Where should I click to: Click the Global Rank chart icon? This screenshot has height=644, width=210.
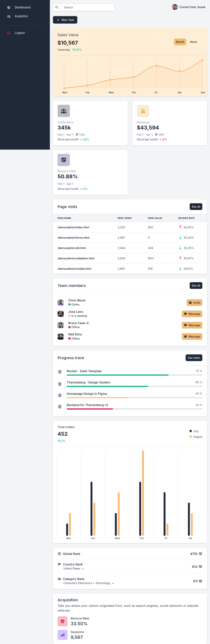200,554
